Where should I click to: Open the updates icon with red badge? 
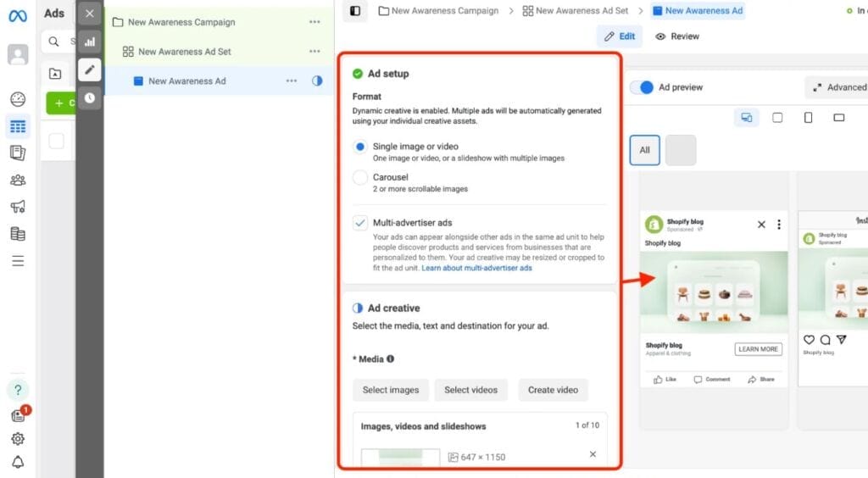19,414
